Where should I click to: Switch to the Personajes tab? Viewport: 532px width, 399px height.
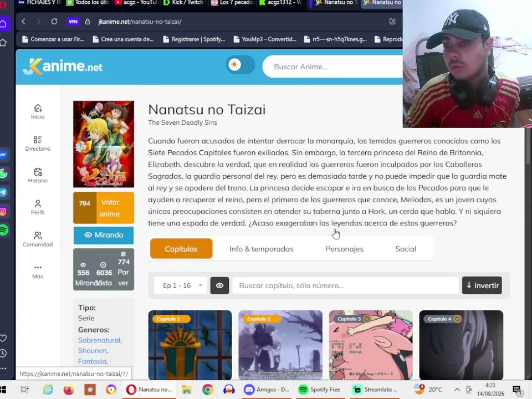click(x=344, y=249)
